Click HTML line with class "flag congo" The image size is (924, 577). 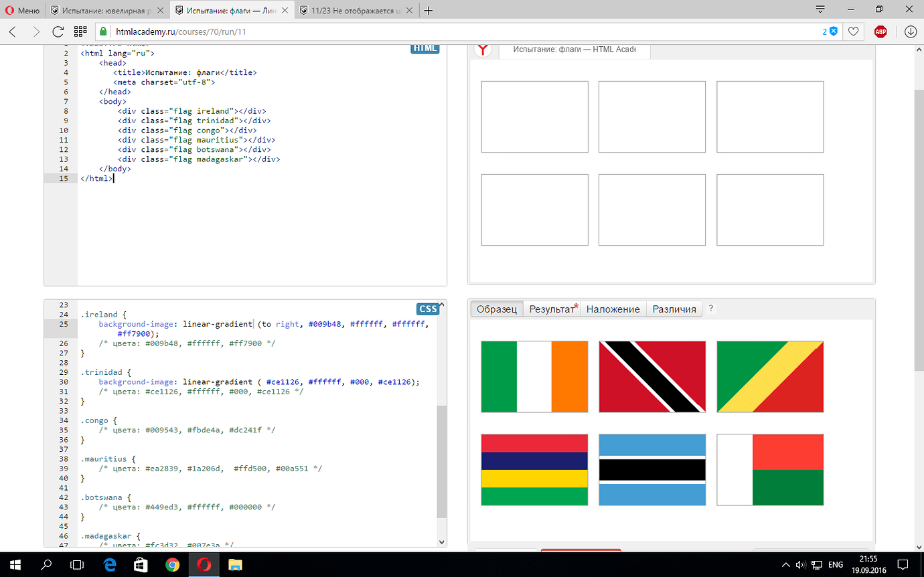point(187,131)
